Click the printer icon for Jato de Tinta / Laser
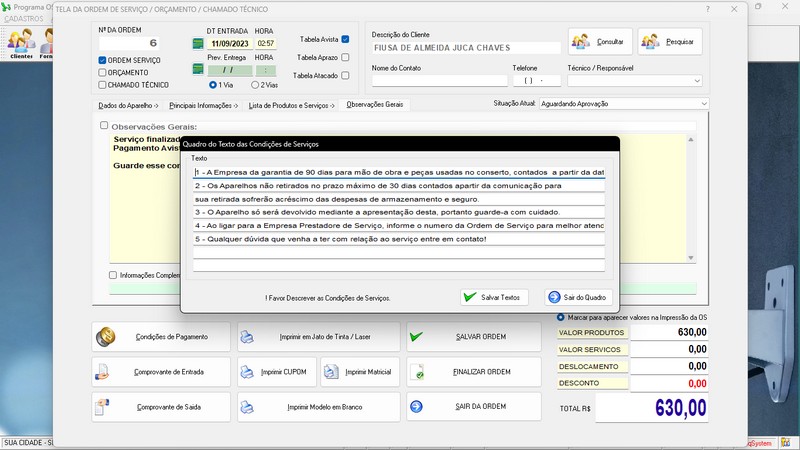 [x=247, y=337]
